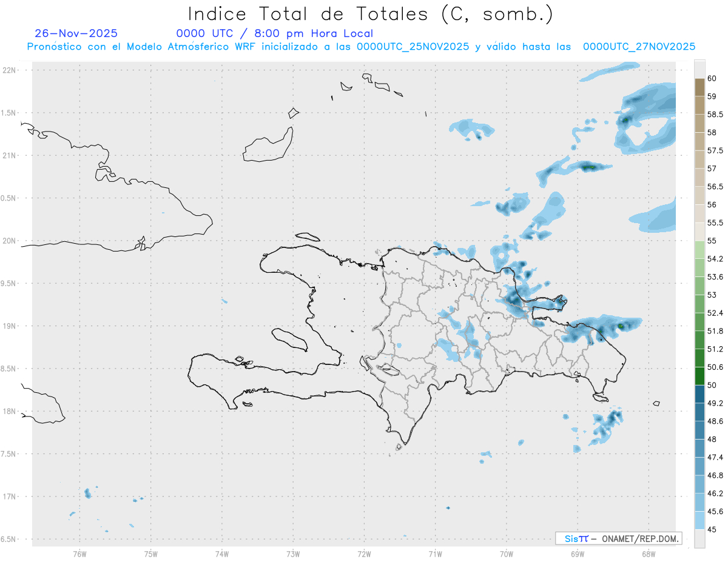The image size is (728, 562).
Task: Click the 75W longitude label
Action: pos(150,554)
